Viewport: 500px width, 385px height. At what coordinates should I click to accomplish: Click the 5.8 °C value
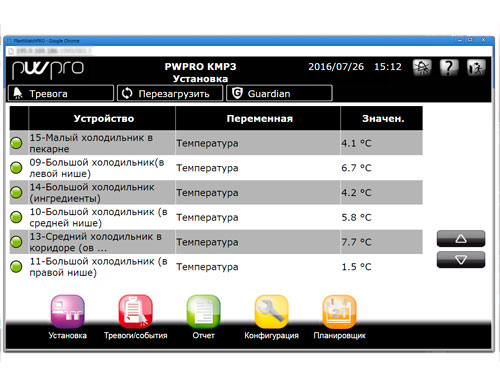point(356,217)
